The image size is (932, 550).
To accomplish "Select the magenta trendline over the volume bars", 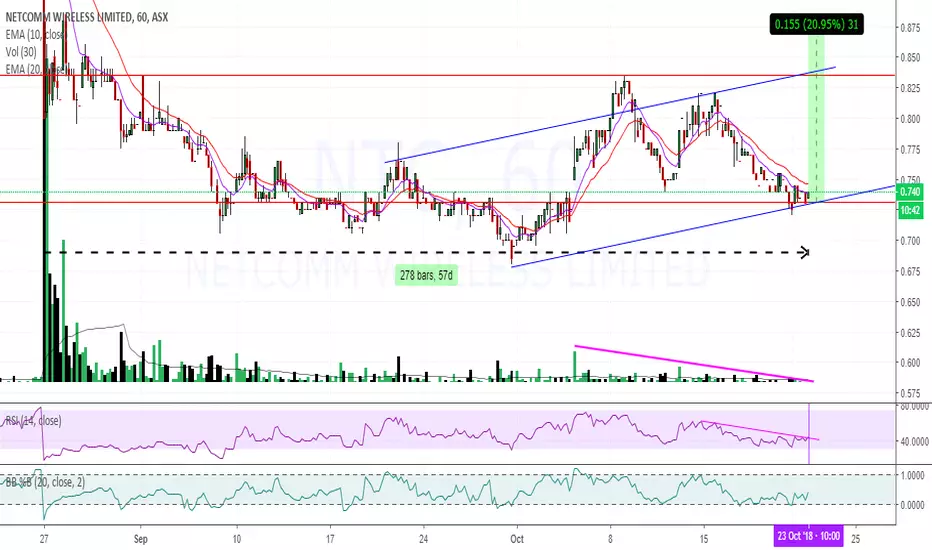I will pos(694,363).
